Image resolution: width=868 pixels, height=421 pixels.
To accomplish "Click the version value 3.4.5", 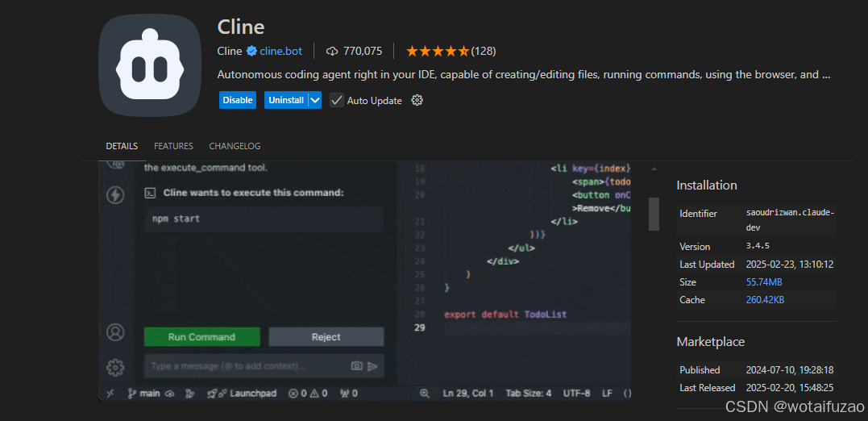I will pos(758,247).
